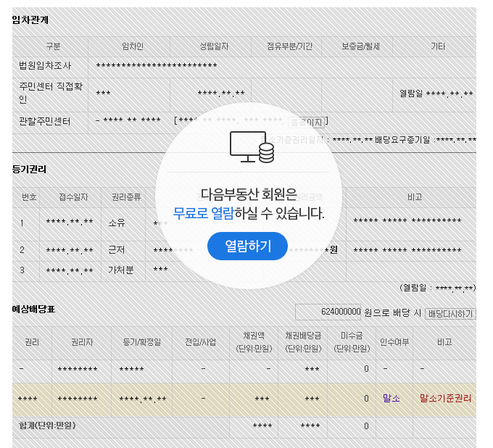Click the 구분 column header
The width and height of the screenshot is (493, 448).
coord(53,46)
